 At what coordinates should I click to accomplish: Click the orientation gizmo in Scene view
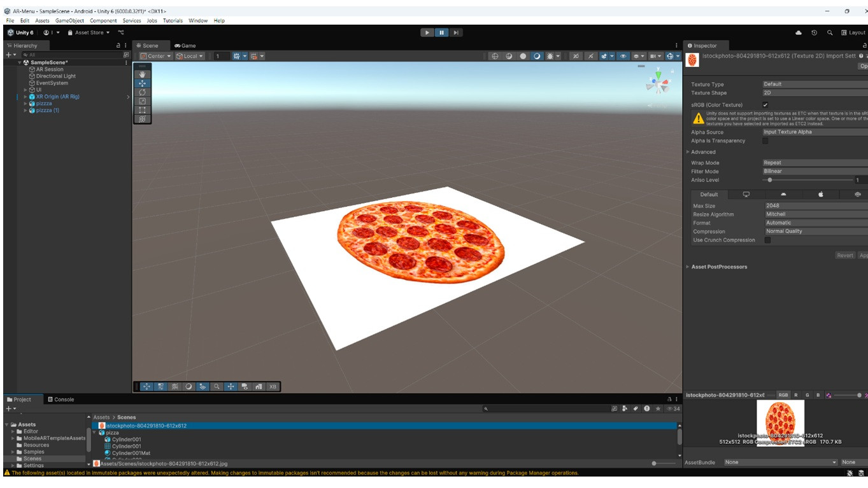click(657, 83)
